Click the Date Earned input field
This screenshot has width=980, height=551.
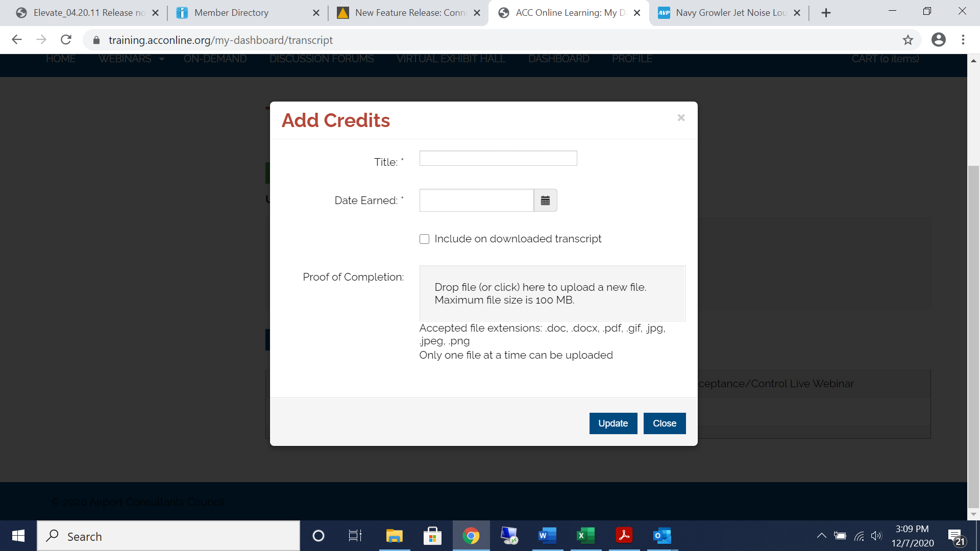(476, 201)
